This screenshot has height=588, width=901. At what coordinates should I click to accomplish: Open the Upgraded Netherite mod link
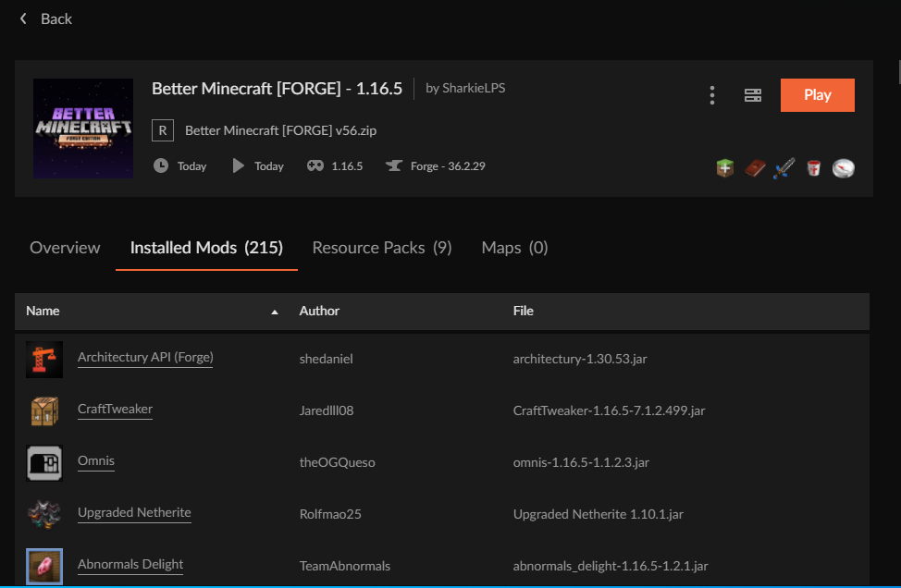pyautogui.click(x=134, y=513)
